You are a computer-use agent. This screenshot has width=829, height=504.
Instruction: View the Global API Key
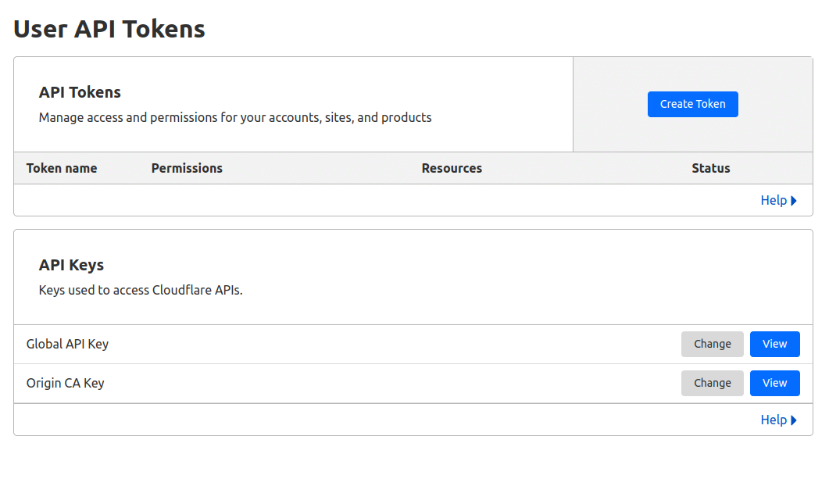(774, 344)
